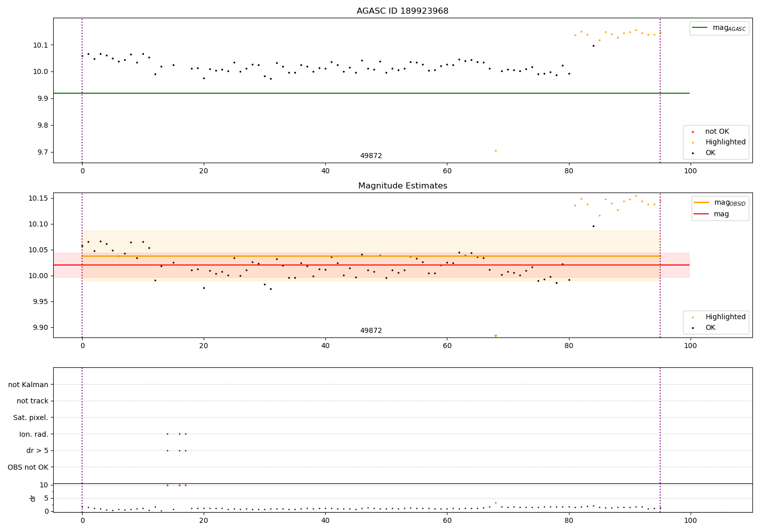Click the "not track" y-axis label
The width and height of the screenshot is (760, 532).
[32, 401]
